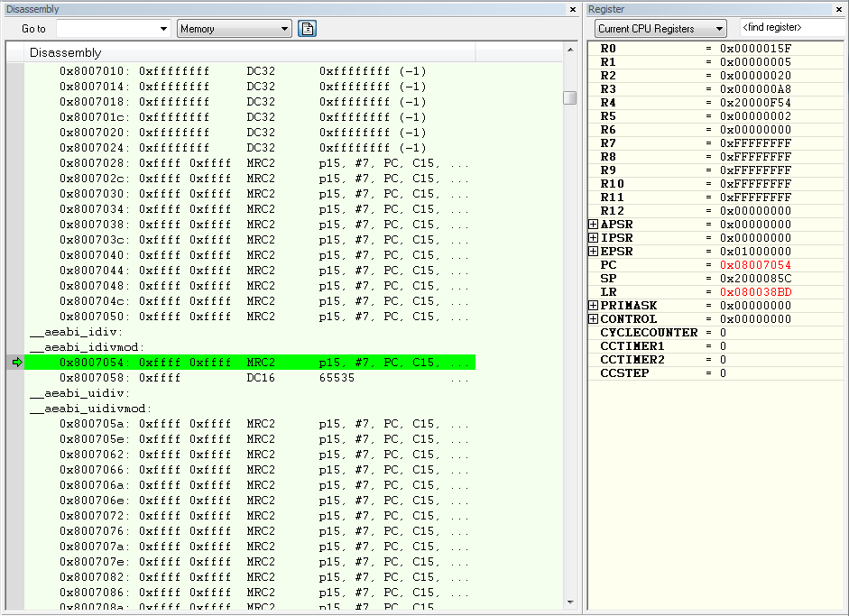Expand the IPSR register
849x616 pixels.
point(594,237)
